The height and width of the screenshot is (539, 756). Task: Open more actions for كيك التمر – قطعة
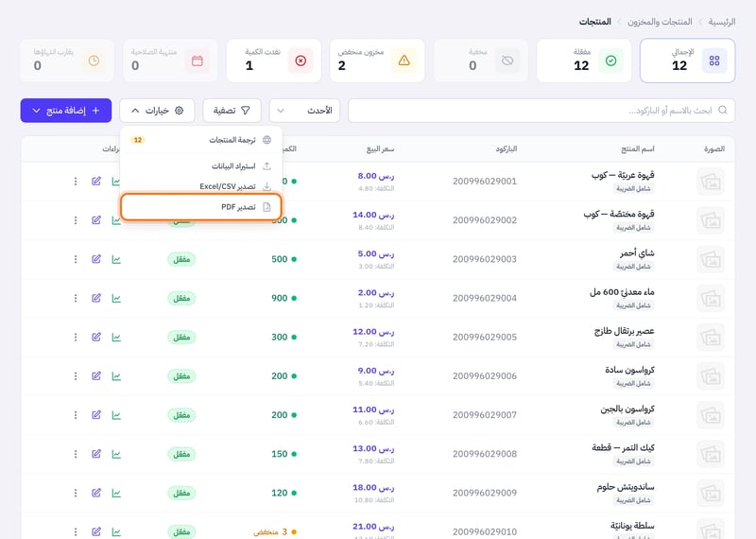[x=76, y=454]
